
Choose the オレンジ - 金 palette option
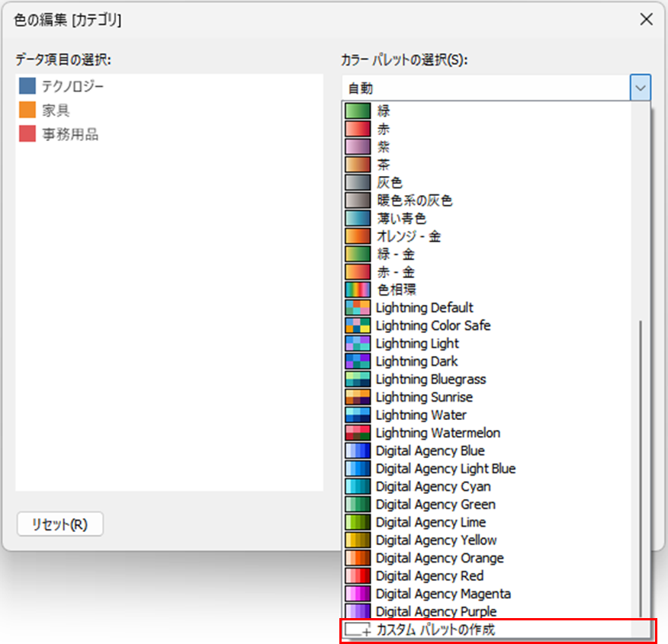tap(408, 236)
